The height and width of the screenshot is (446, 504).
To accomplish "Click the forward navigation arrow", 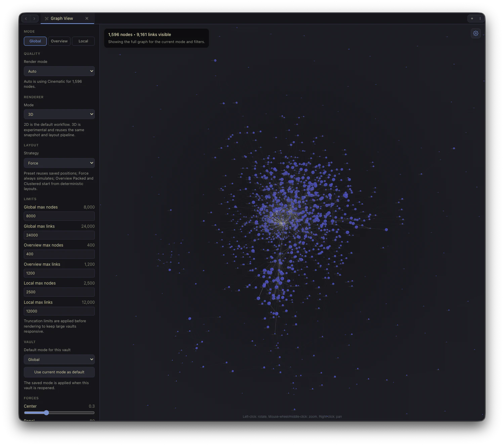I will [34, 18].
